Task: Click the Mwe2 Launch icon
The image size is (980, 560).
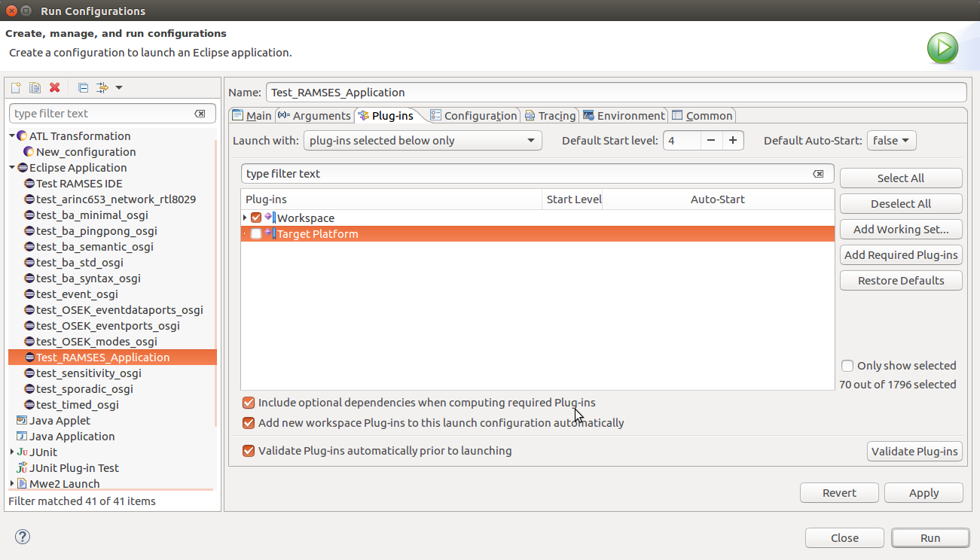Action: tap(22, 484)
